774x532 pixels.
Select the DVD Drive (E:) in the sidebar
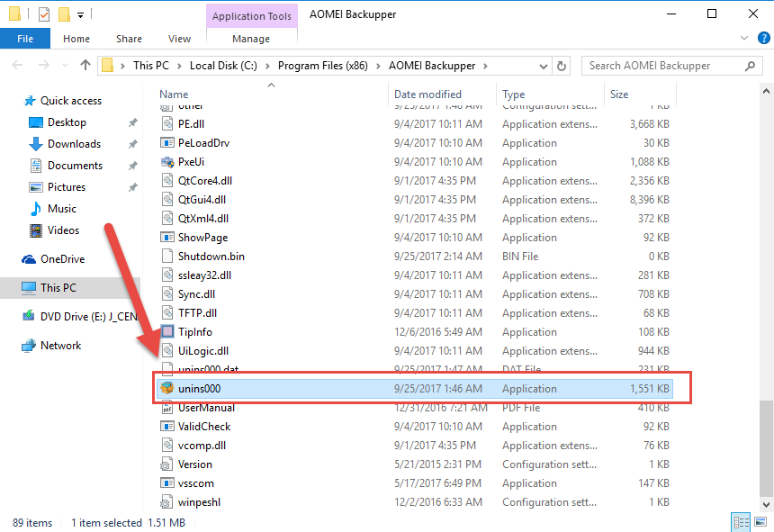click(76, 316)
